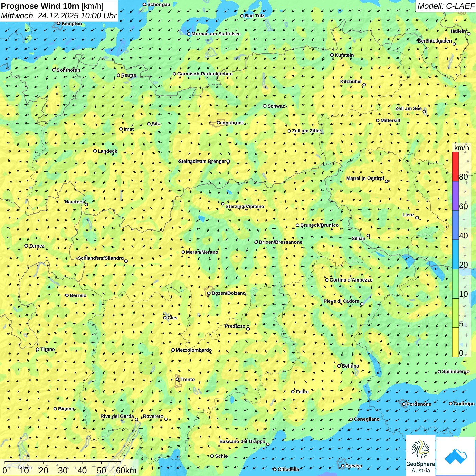The width and height of the screenshot is (476, 476).
Task: Click the 'Bienno' label
Action: tap(66, 409)
